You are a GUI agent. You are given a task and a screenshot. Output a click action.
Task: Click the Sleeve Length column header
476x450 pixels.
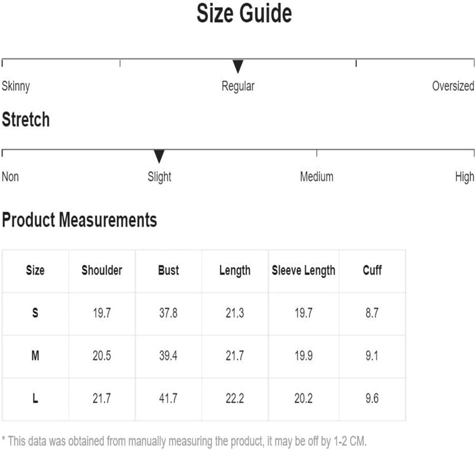click(x=303, y=271)
